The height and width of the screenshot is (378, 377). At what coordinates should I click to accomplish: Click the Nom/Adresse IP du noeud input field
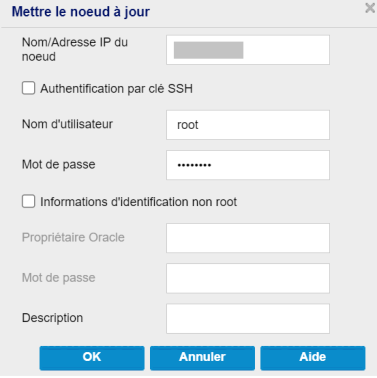tap(248, 50)
